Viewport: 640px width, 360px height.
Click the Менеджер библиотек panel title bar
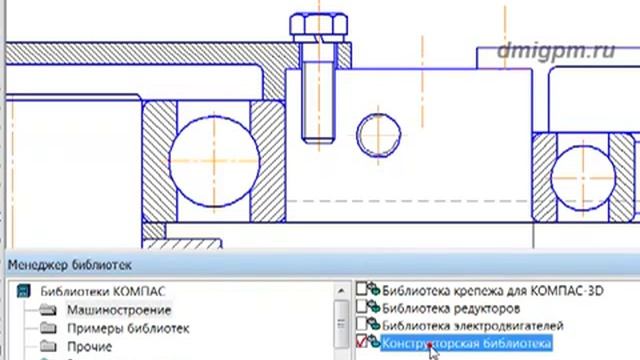pos(322,265)
